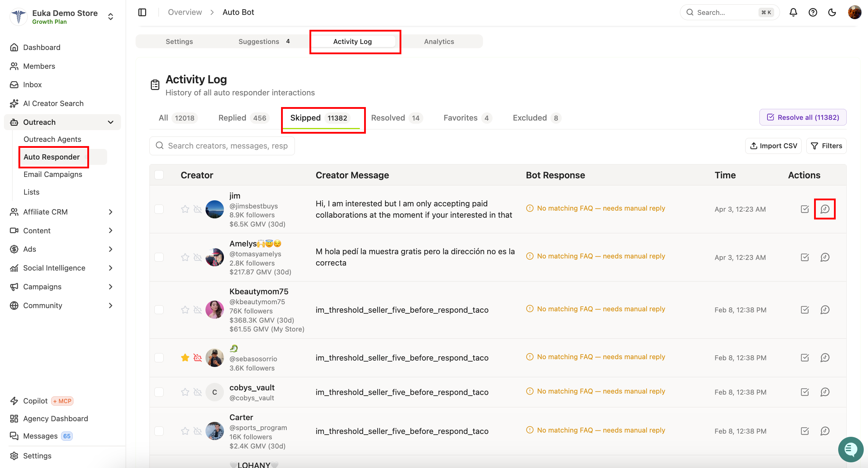Mark jim's row as resolved
This screenshot has width=868, height=468.
pyautogui.click(x=805, y=209)
